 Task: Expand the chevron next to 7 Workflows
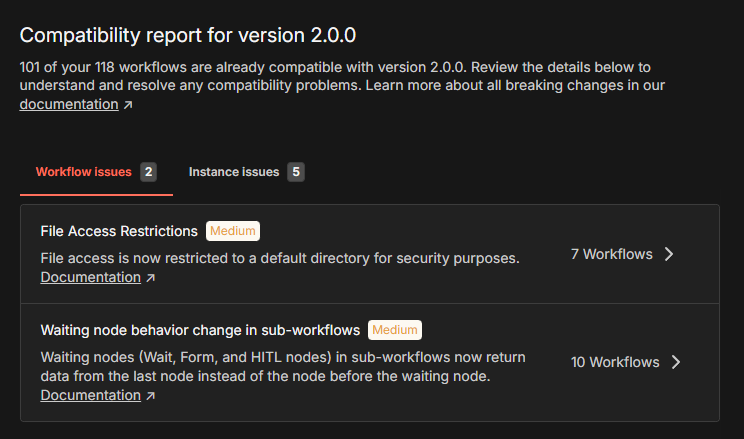pyautogui.click(x=669, y=254)
